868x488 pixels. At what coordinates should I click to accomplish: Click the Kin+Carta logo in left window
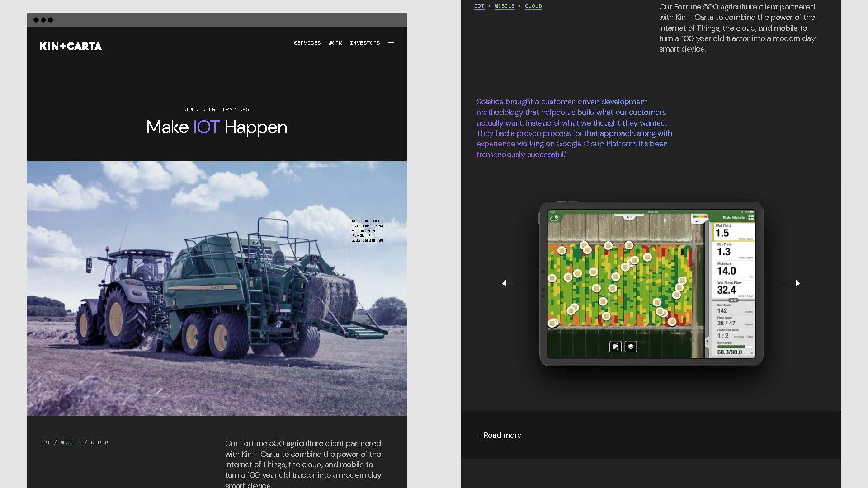[71, 46]
